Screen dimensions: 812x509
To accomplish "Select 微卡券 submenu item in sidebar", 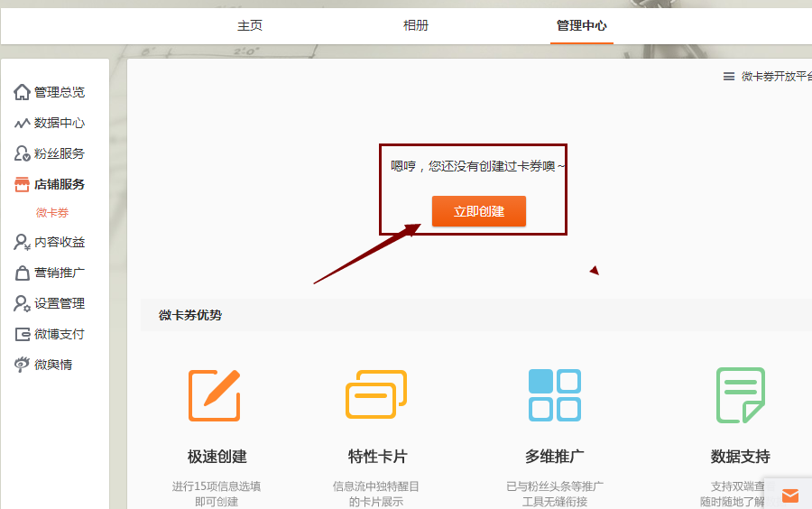I will [x=52, y=213].
